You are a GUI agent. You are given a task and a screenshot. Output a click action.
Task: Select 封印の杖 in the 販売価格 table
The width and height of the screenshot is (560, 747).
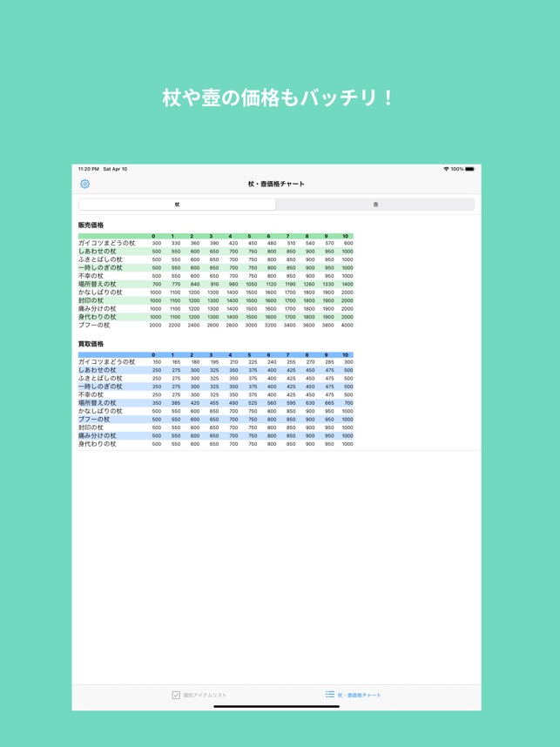click(x=91, y=300)
